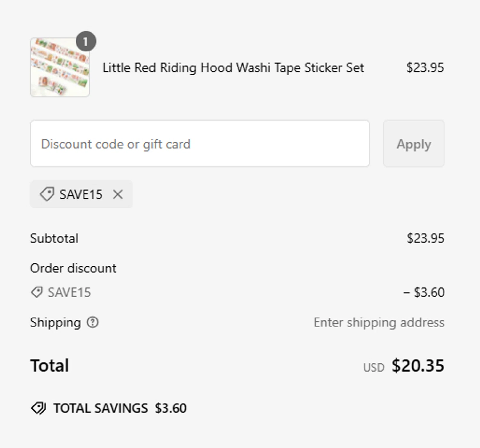Screen dimensions: 480x448
Task: Click the TOTAL SAVINGS tags icon
Action: pyautogui.click(x=39, y=408)
